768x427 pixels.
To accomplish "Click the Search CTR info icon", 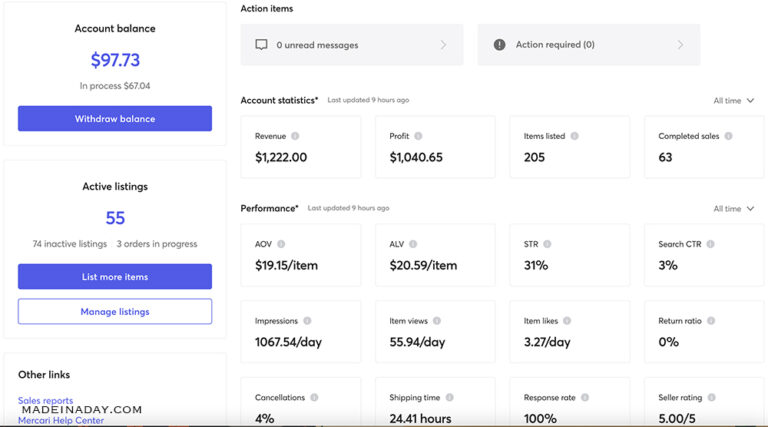I will click(712, 244).
